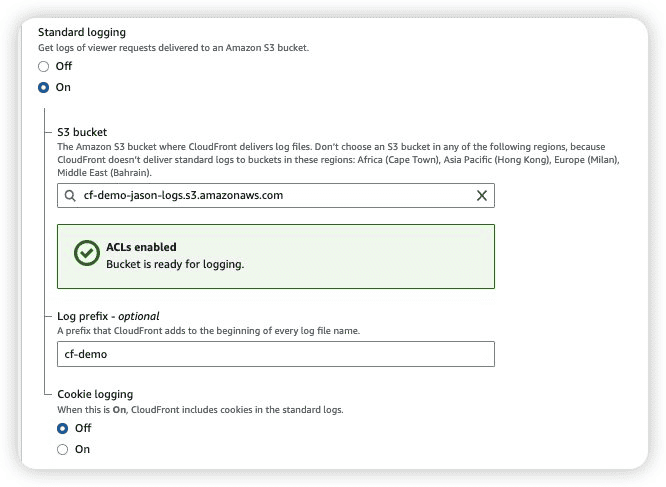Screen dimensions: 666x487
Task: Turn Standard logging Off
Action: (43, 67)
